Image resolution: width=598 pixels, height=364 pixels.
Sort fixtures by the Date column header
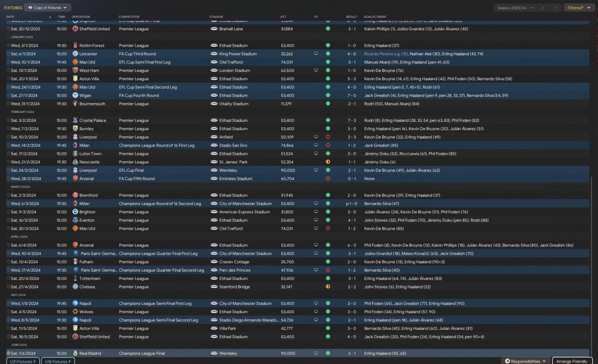[10, 17]
